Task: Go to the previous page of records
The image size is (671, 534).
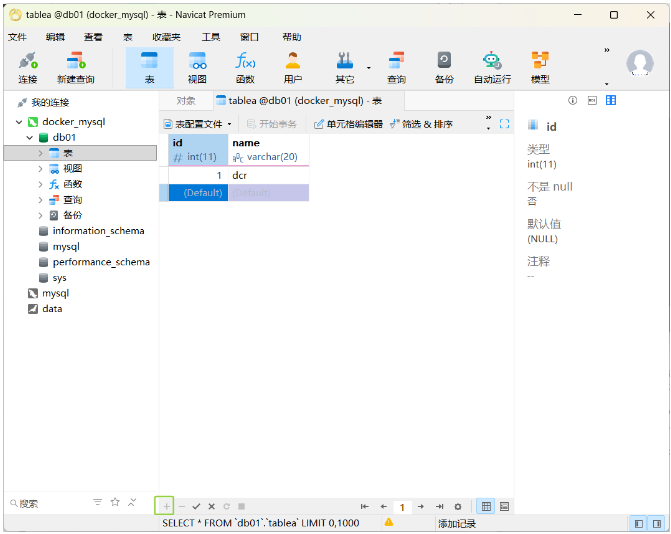Action: coord(383,507)
